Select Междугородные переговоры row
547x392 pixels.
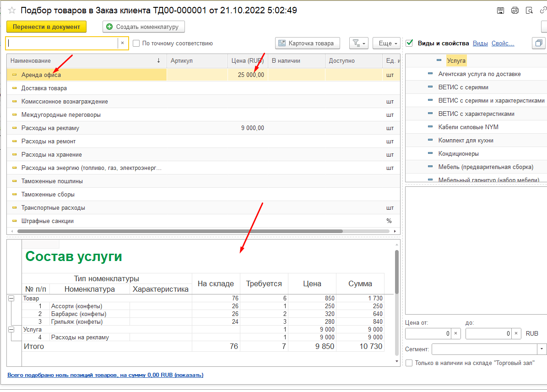tap(203, 114)
